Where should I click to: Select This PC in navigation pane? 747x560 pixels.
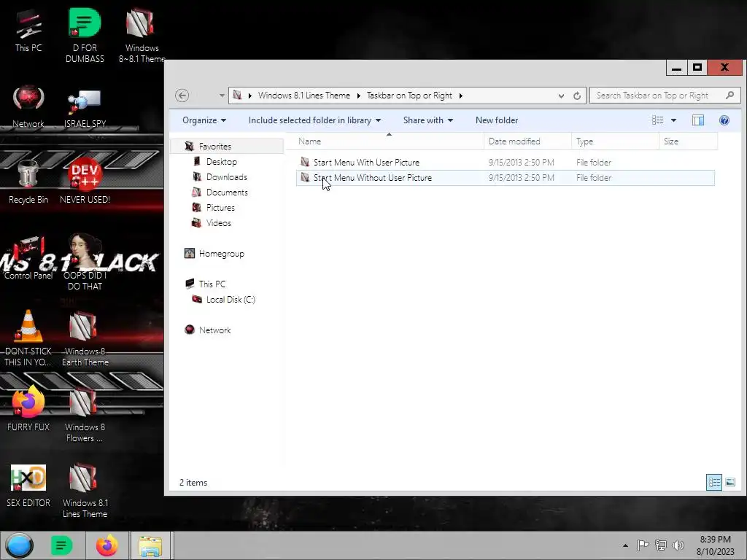[x=212, y=284]
